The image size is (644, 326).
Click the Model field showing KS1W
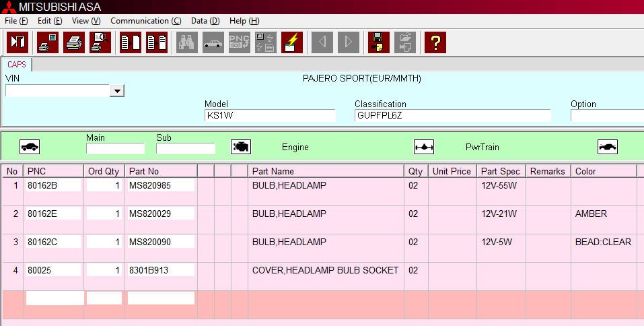[270, 116]
